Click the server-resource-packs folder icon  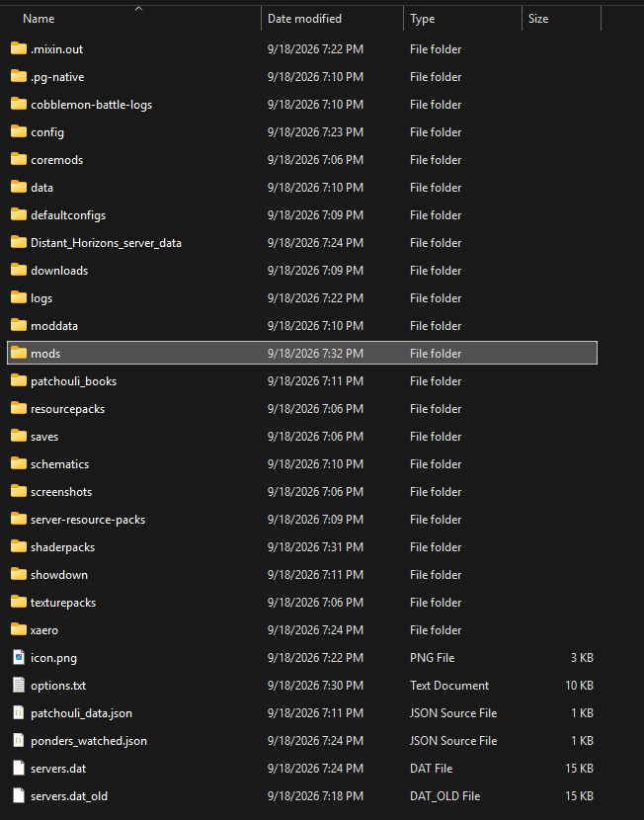coord(19,520)
